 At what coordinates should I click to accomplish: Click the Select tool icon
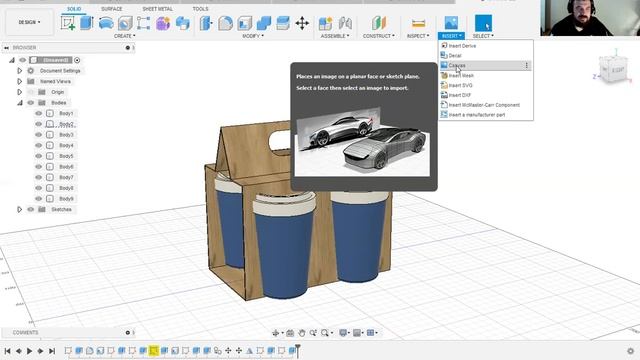click(483, 23)
